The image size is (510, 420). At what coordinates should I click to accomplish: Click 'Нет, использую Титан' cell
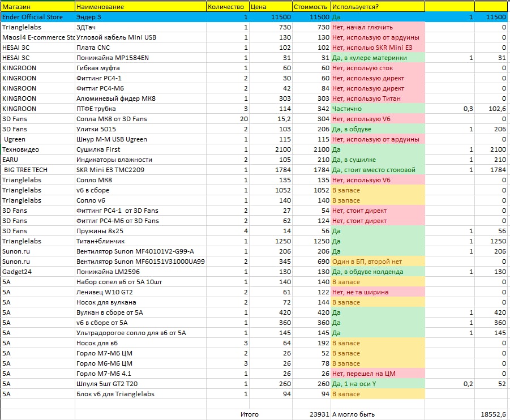[x=378, y=98]
